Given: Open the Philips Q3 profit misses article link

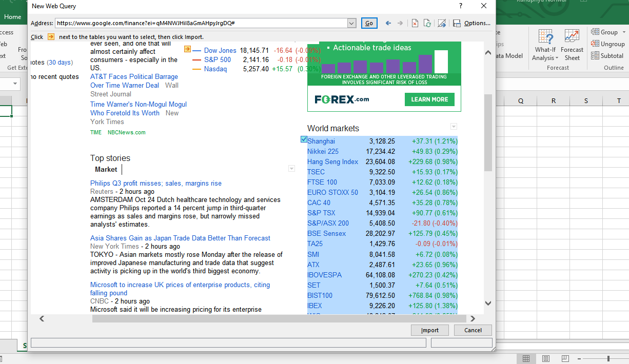Looking at the screenshot, I should tap(156, 183).
